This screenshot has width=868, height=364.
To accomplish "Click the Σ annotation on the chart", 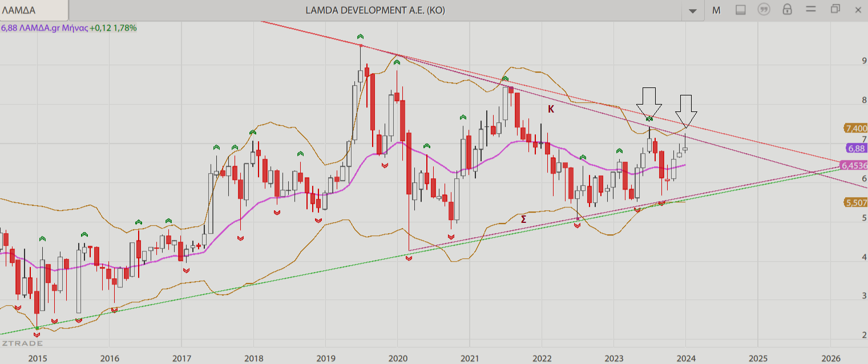I will [523, 219].
